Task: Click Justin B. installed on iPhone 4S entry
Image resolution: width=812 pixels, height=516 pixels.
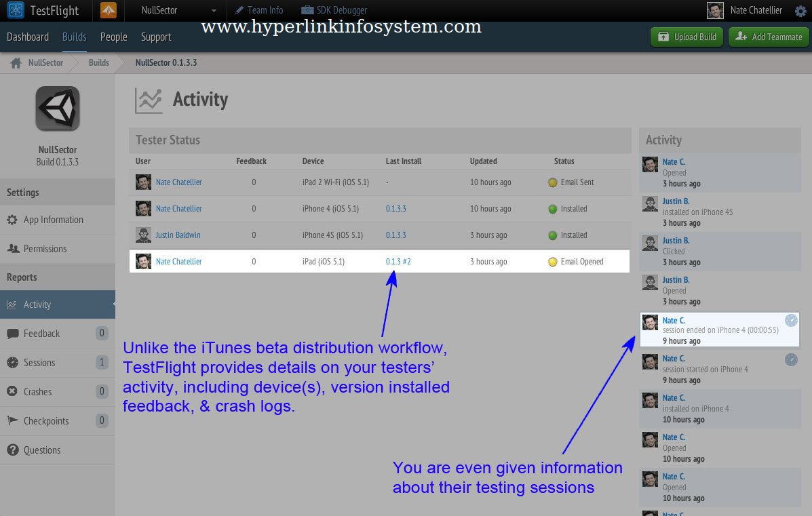Action: coord(720,212)
